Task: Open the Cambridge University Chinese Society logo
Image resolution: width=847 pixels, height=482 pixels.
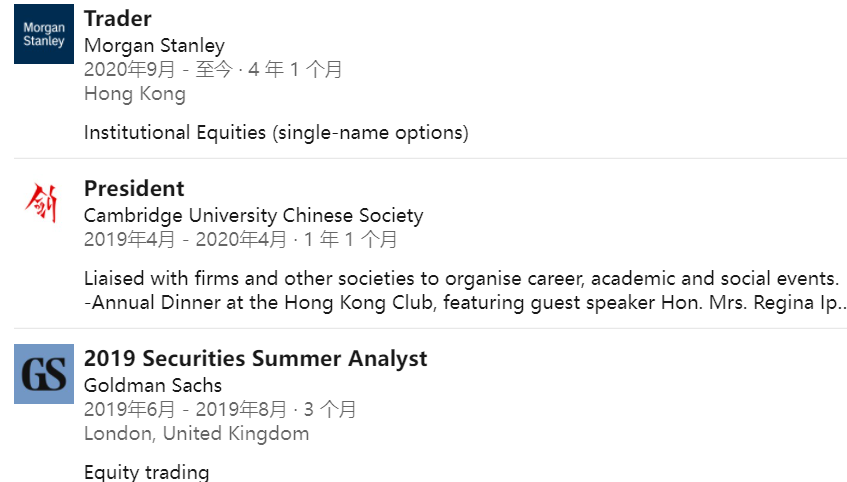Action: (x=42, y=203)
